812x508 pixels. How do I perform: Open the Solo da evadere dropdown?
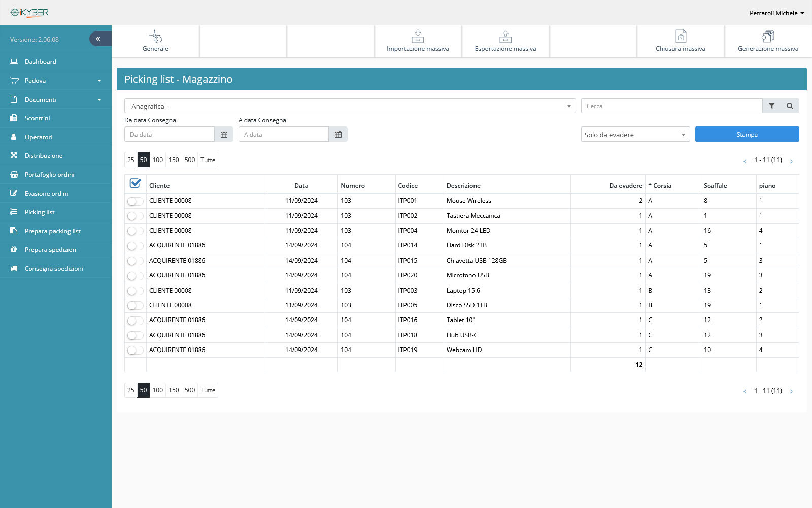[x=635, y=134]
